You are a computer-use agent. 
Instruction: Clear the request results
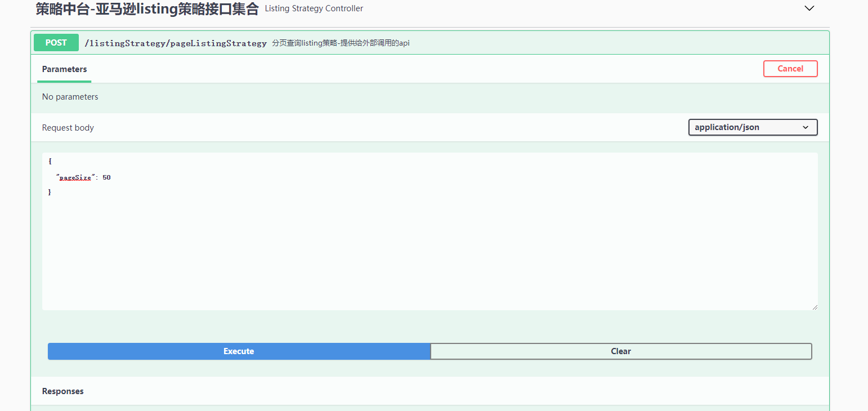(x=621, y=351)
